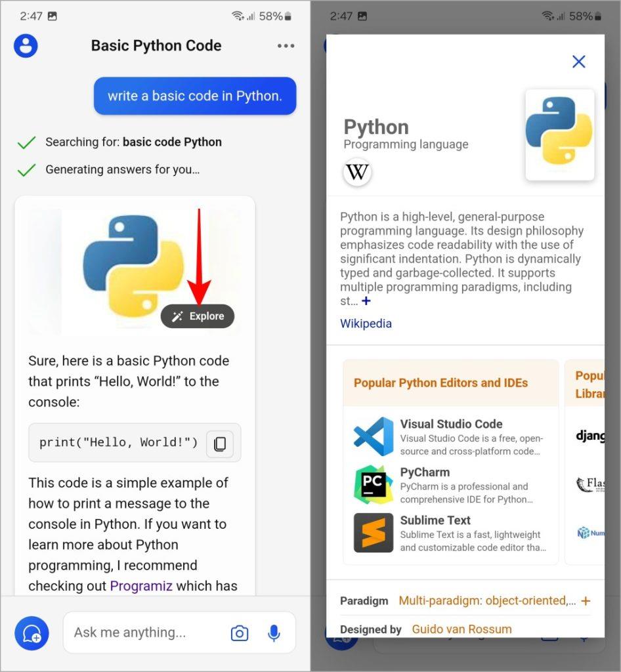The width and height of the screenshot is (621, 672).
Task: Expand the Python description with plus
Action: click(366, 301)
